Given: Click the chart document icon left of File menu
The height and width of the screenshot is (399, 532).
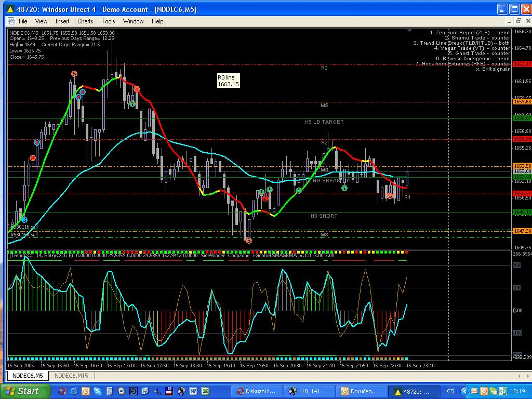Looking at the screenshot, I should [x=11, y=21].
